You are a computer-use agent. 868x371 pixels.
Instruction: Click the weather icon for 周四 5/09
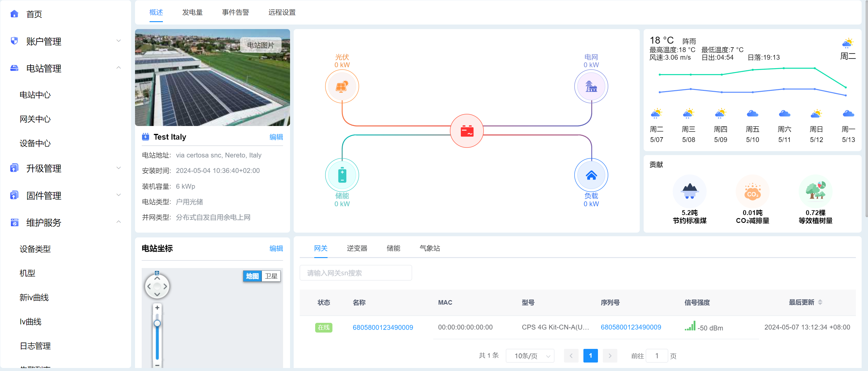[x=721, y=114]
